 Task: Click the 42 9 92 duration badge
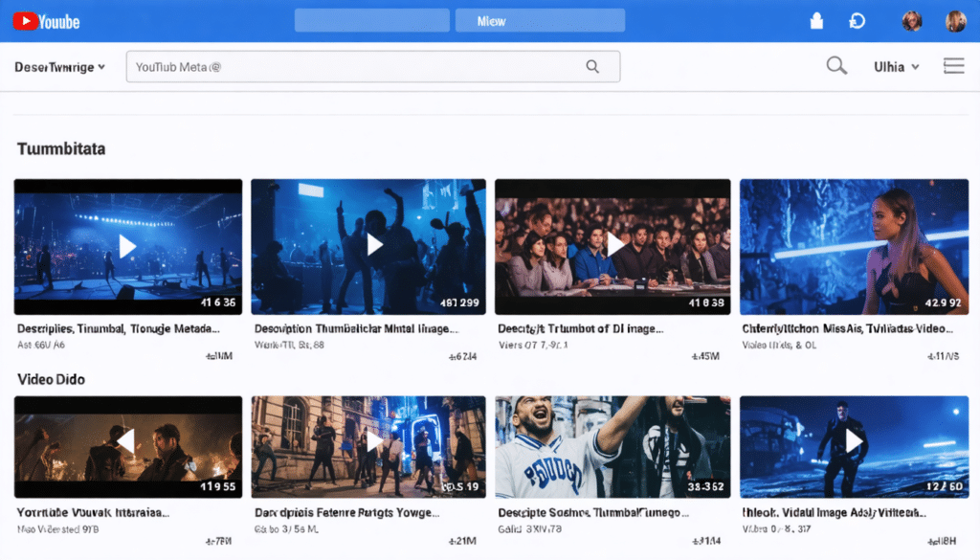(x=943, y=302)
